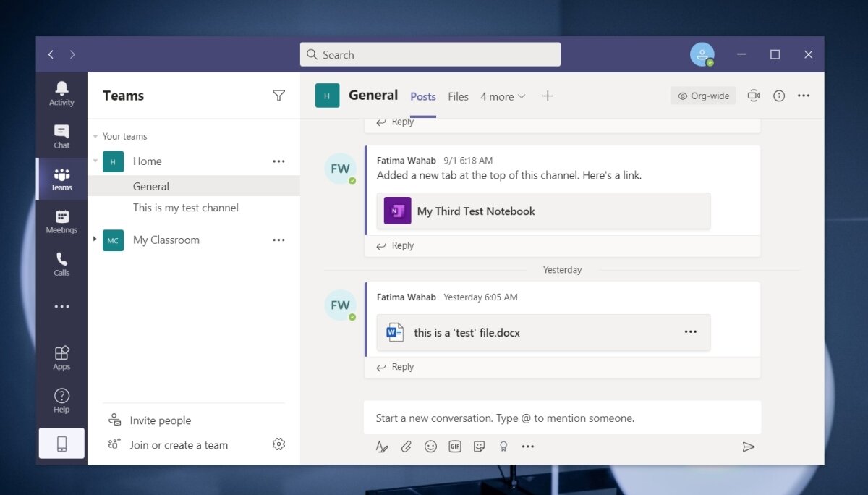
Task: Switch to the Files tab
Action: coord(458,96)
